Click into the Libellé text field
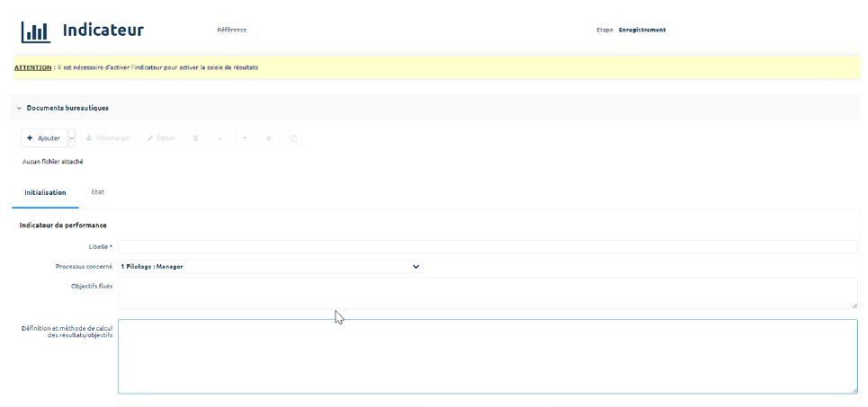 click(487, 247)
